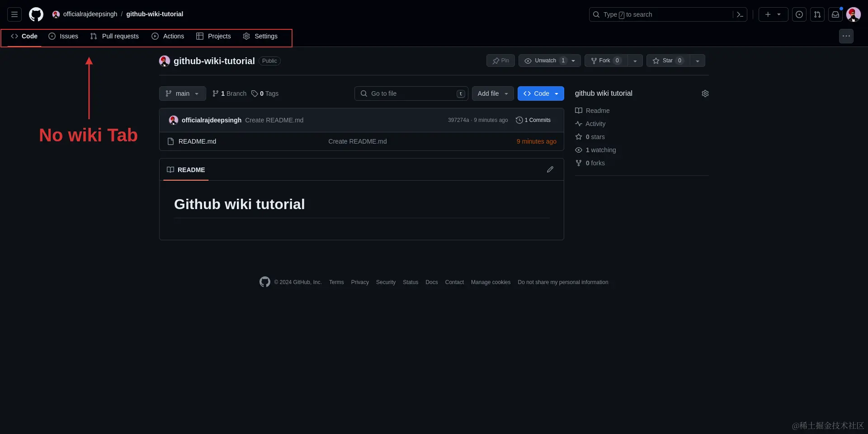Switch to the Code tab
Image resolution: width=868 pixels, height=434 pixels.
point(24,36)
